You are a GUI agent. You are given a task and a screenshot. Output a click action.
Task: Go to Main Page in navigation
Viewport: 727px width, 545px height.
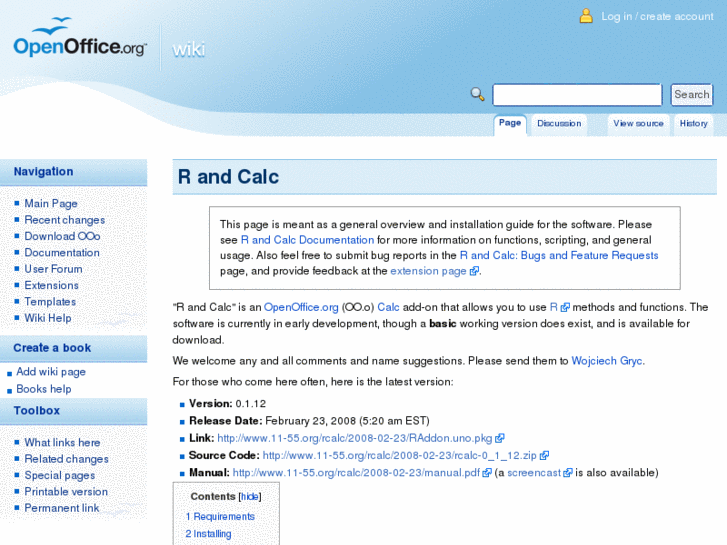coord(51,204)
